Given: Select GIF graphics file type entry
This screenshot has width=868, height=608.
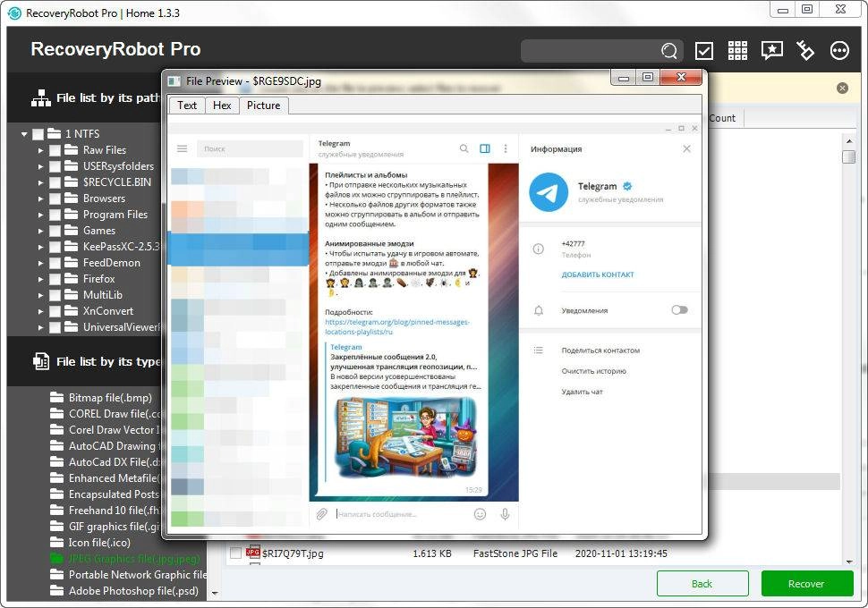Looking at the screenshot, I should click(106, 526).
